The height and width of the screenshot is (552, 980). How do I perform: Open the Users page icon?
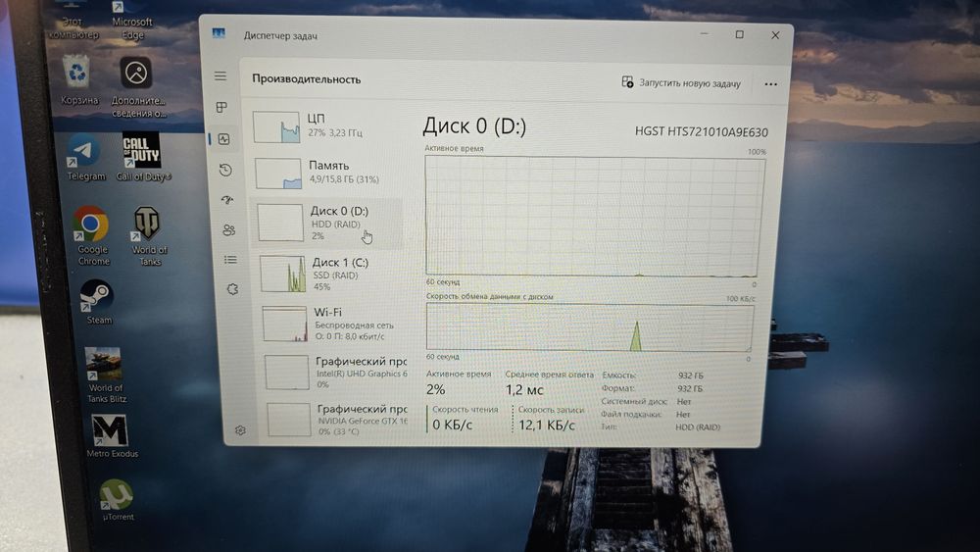click(228, 230)
